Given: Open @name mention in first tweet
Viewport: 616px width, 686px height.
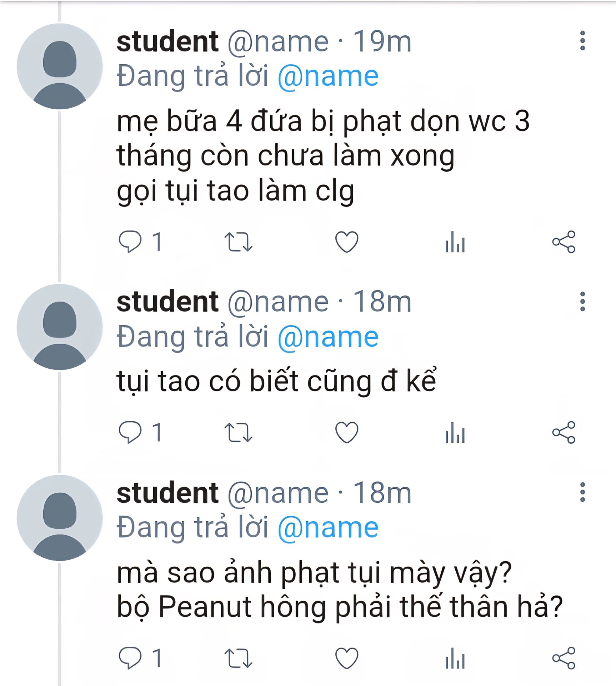Looking at the screenshot, I should [x=328, y=76].
